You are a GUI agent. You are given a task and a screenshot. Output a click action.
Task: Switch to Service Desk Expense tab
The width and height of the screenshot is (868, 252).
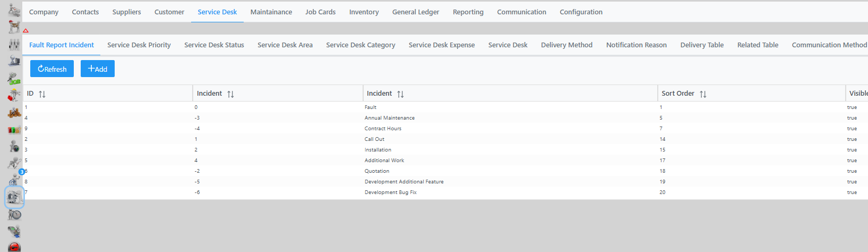(x=442, y=45)
